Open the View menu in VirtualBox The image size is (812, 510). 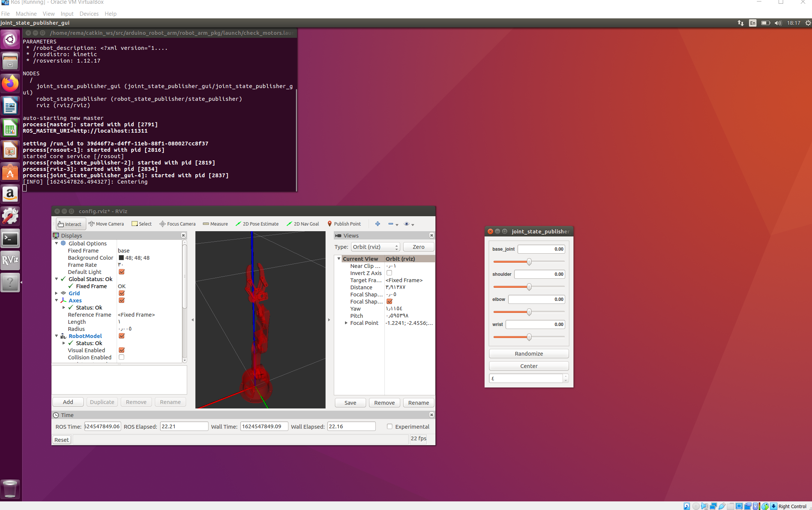point(48,13)
